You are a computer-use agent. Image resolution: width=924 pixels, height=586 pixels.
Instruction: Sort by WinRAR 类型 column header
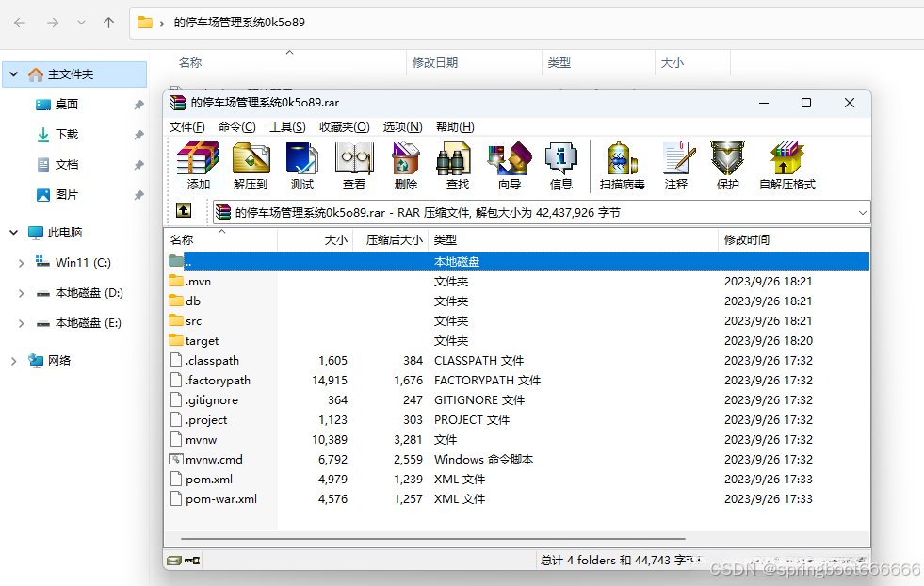click(573, 240)
